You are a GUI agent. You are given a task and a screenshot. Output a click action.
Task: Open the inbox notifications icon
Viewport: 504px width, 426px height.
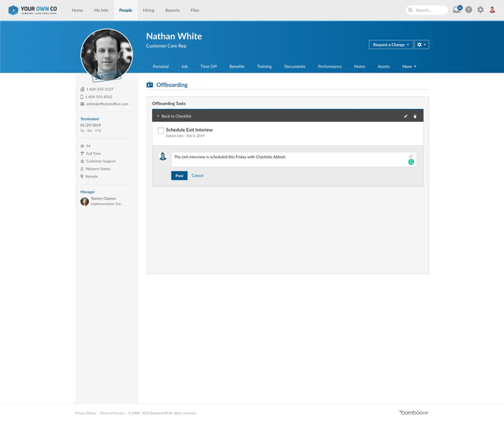click(457, 9)
